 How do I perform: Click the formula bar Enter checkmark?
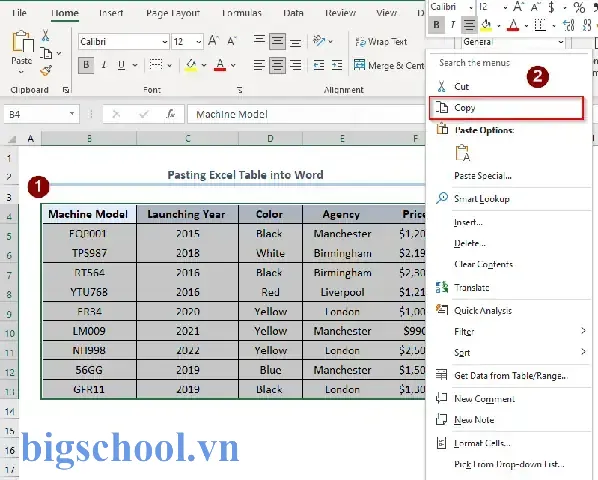click(143, 114)
